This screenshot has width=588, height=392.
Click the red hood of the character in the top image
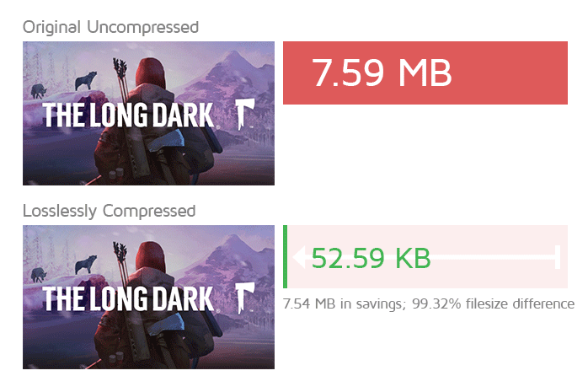150,72
